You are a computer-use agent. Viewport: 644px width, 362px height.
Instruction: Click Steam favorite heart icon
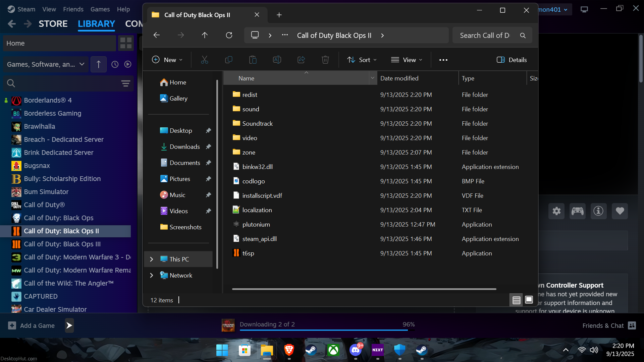click(620, 211)
